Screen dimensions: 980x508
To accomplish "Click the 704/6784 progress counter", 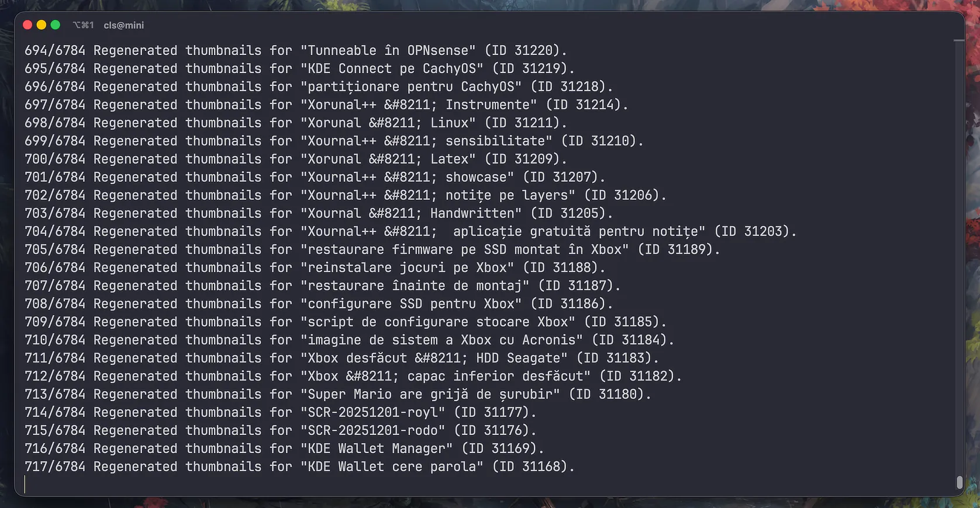I will coord(55,231).
